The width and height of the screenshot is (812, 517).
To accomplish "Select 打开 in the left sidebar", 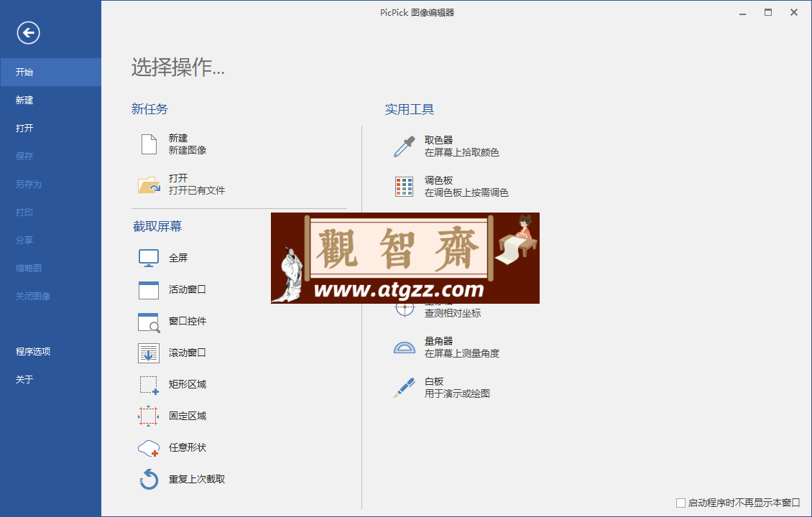I will tap(51, 128).
